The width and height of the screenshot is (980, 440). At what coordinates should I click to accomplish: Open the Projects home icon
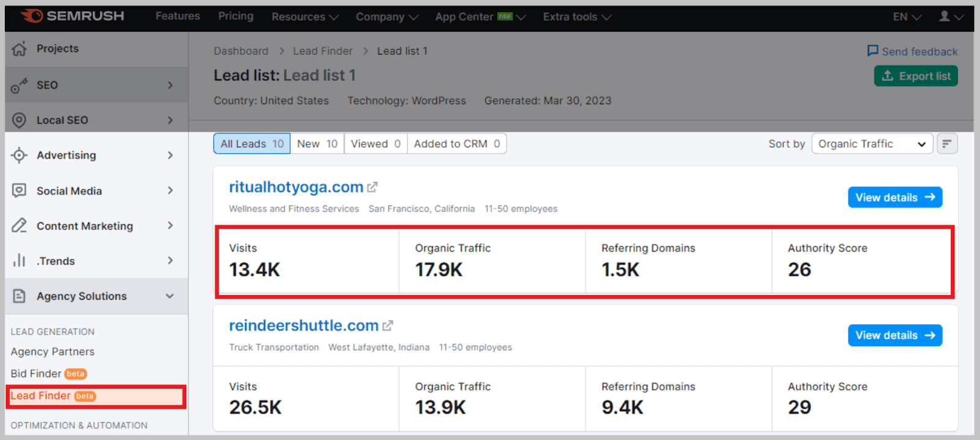(x=19, y=48)
